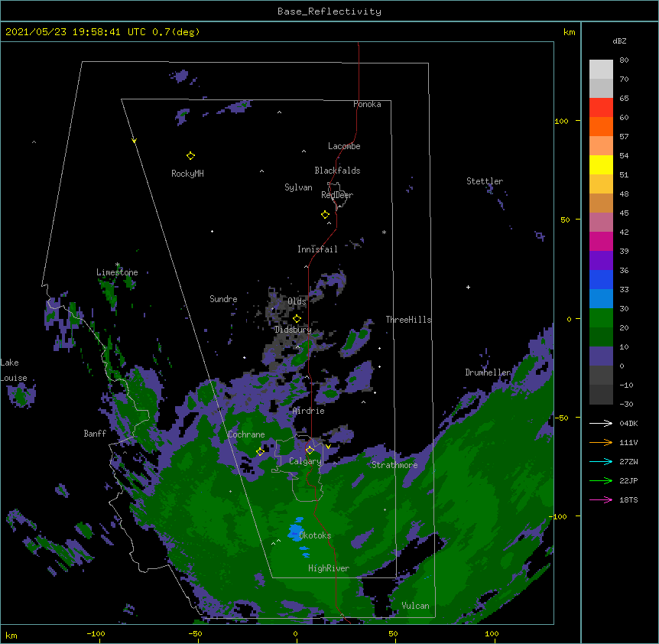Click the Blackfalds town label
The height and width of the screenshot is (644, 659).
point(337,171)
